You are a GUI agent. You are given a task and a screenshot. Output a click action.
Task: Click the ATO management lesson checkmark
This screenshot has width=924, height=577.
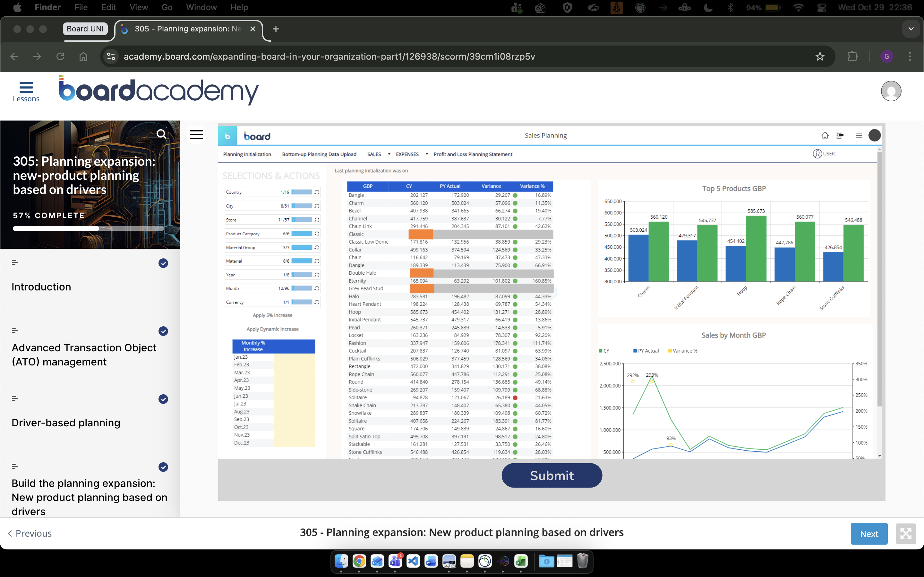pos(163,331)
